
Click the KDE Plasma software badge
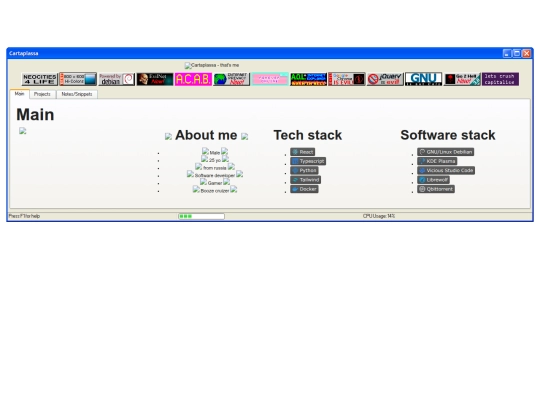pos(437,161)
